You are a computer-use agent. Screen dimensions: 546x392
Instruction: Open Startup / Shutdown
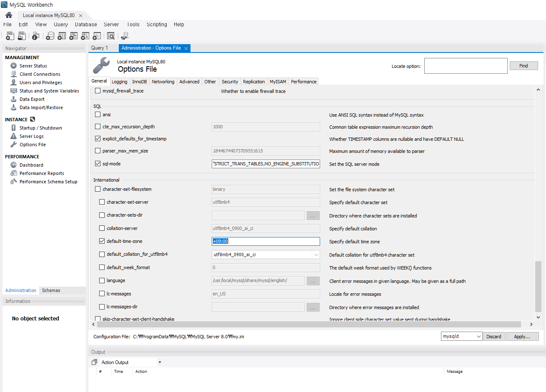coord(41,128)
